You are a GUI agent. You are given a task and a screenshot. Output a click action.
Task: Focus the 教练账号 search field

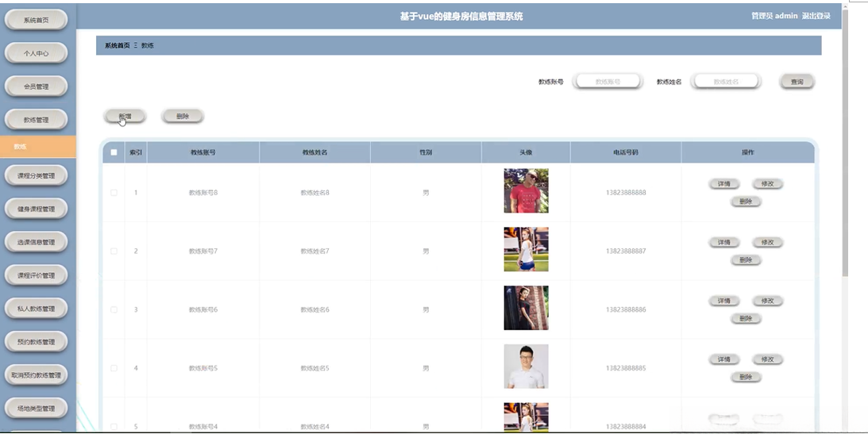pyautogui.click(x=608, y=81)
